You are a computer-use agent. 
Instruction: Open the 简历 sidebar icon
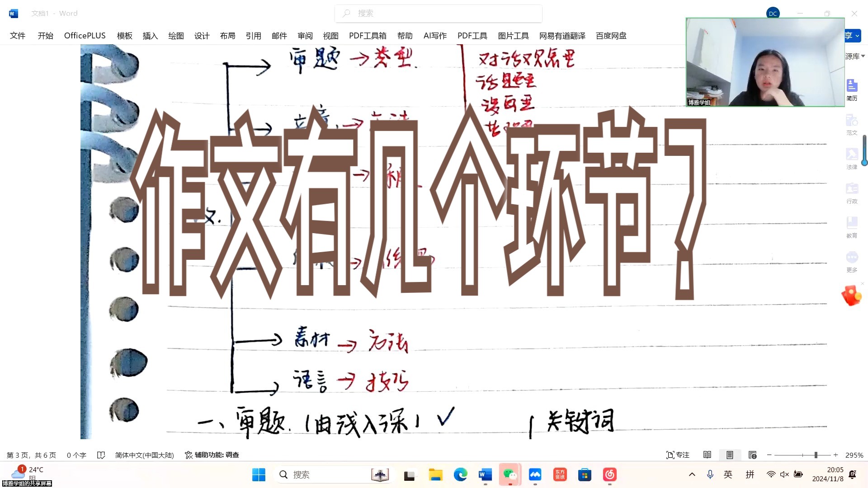click(852, 90)
